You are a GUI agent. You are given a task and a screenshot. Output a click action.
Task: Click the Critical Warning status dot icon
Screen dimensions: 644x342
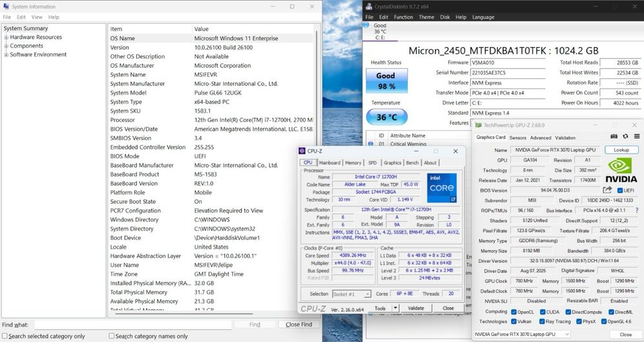coord(371,144)
